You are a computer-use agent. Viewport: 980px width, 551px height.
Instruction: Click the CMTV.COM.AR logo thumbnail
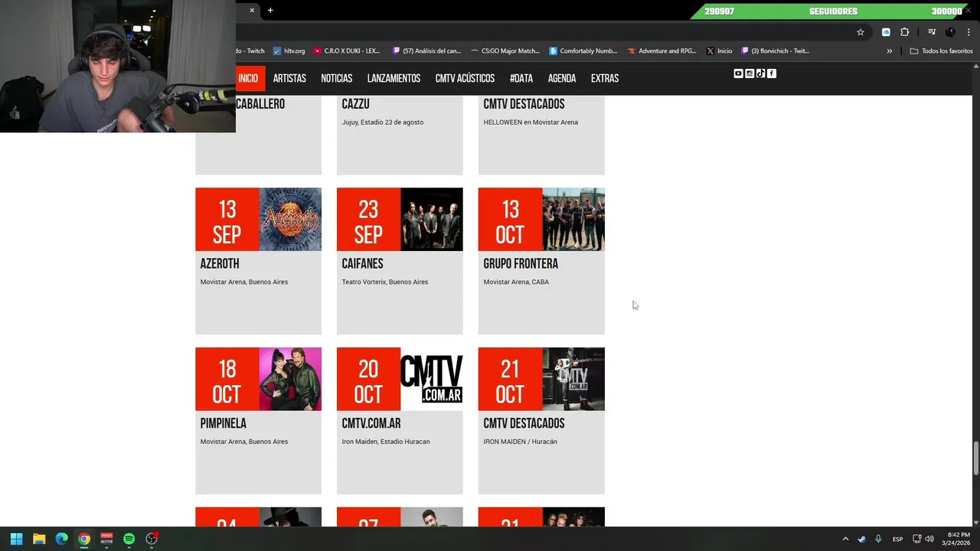(x=432, y=380)
